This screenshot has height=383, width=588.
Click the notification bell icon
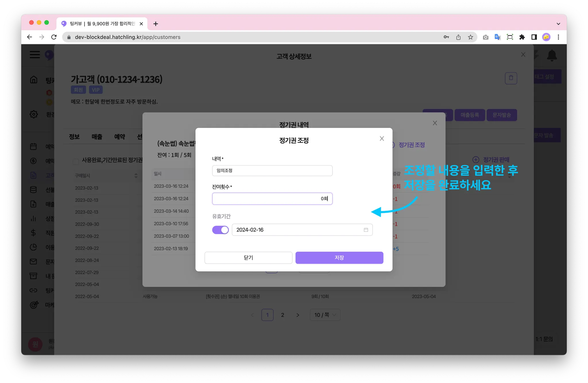552,55
